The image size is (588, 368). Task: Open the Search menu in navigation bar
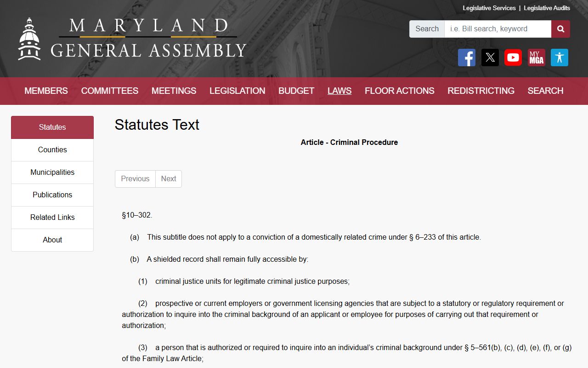[545, 91]
